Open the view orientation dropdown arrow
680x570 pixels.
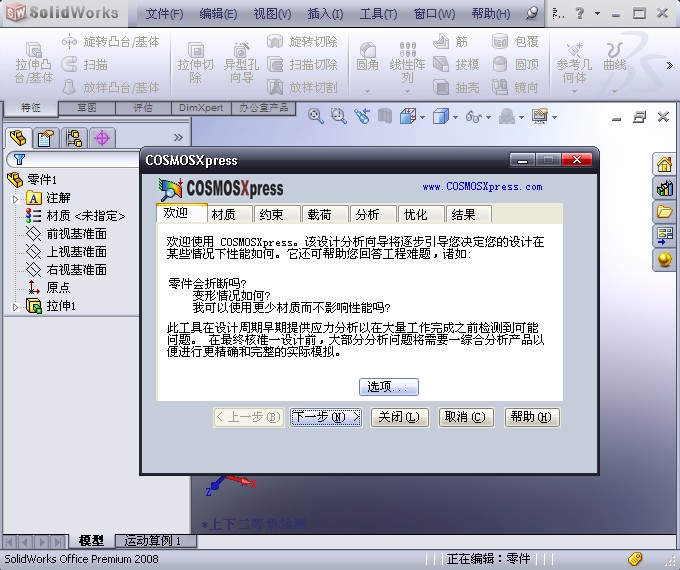pos(422,118)
